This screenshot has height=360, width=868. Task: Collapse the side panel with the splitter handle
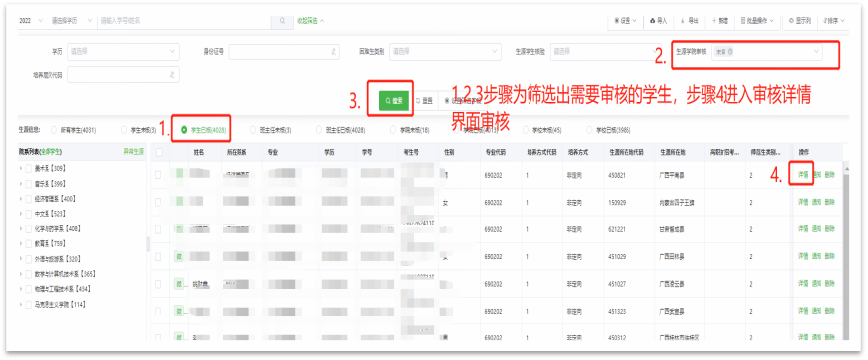148,243
